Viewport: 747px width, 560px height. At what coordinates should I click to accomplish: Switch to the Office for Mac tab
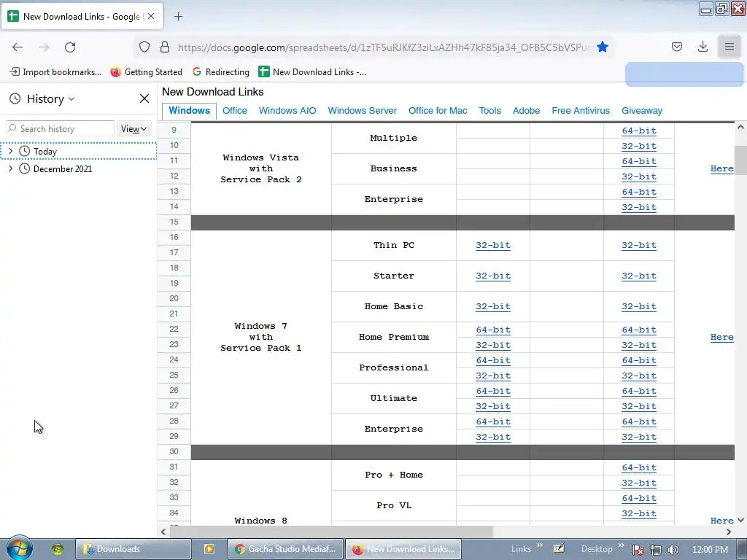coord(438,111)
